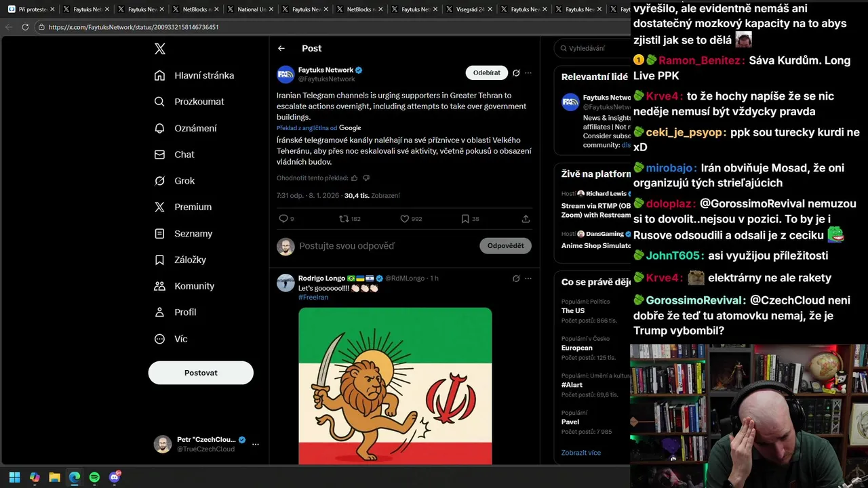
Task: Rate translation with thumbs up
Action: 355,178
